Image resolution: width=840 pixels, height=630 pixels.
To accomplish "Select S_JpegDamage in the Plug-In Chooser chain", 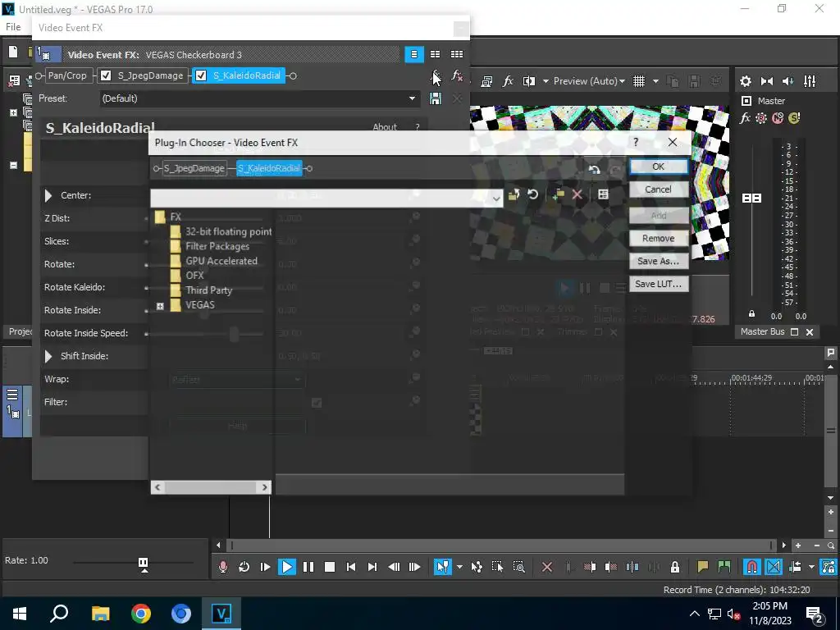I will coord(194,168).
